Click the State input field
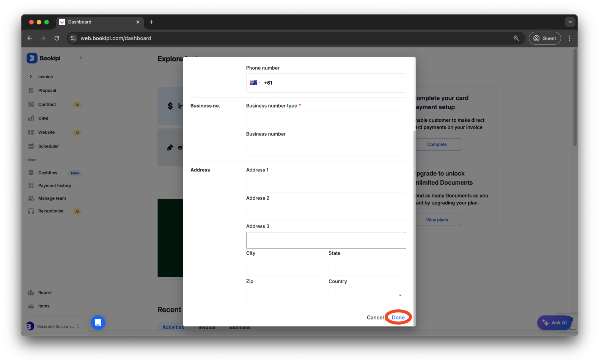The image size is (599, 364). point(367,267)
